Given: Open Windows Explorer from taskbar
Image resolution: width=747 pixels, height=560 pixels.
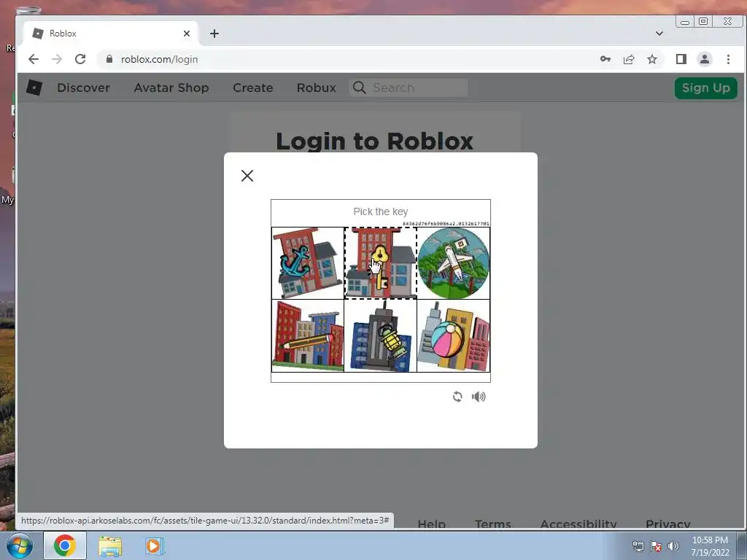Looking at the screenshot, I should [110, 546].
